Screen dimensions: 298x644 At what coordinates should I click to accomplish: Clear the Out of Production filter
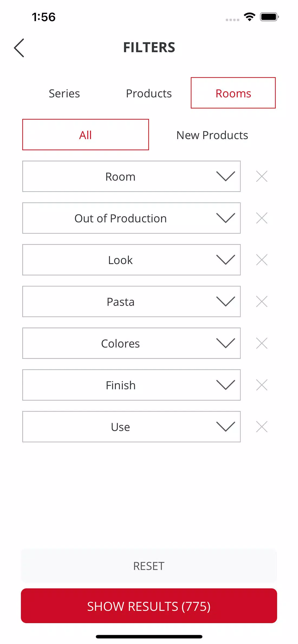click(x=261, y=218)
